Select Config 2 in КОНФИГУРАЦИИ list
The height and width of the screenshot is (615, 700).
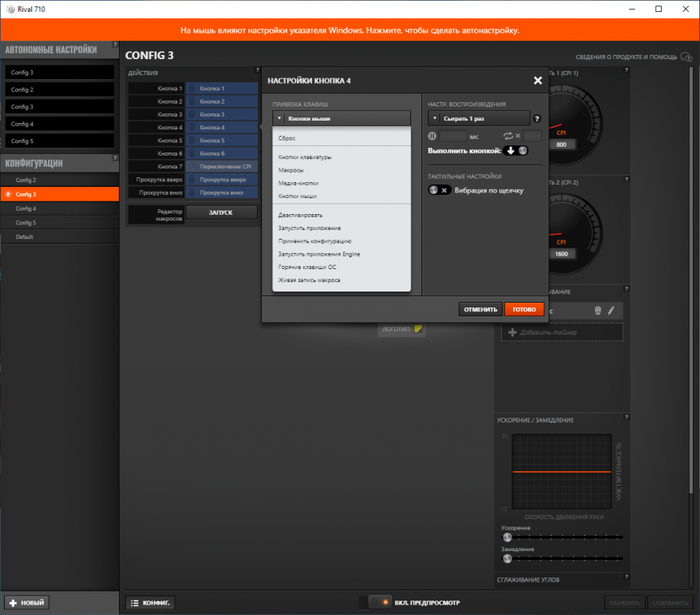(x=60, y=180)
